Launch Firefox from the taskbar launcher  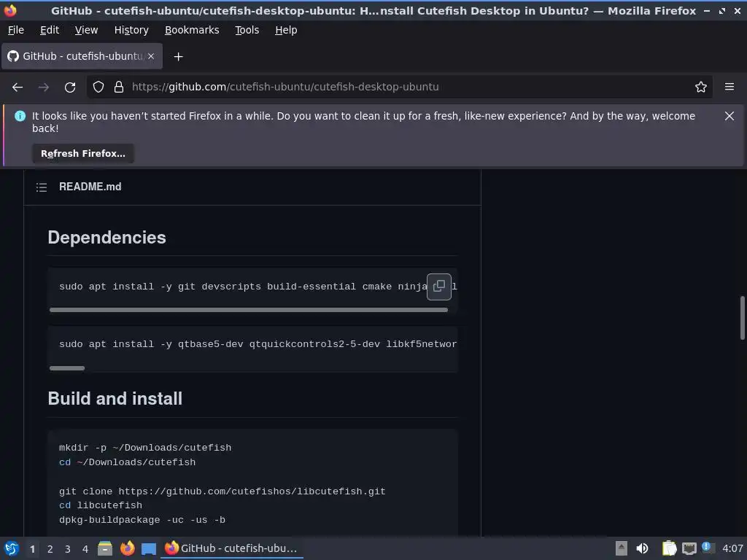point(127,548)
